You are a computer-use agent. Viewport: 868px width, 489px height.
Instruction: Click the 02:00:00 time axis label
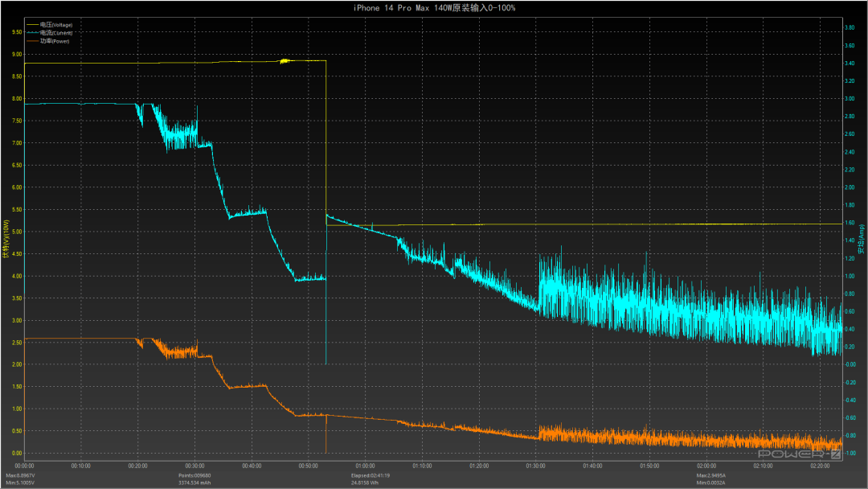point(706,466)
